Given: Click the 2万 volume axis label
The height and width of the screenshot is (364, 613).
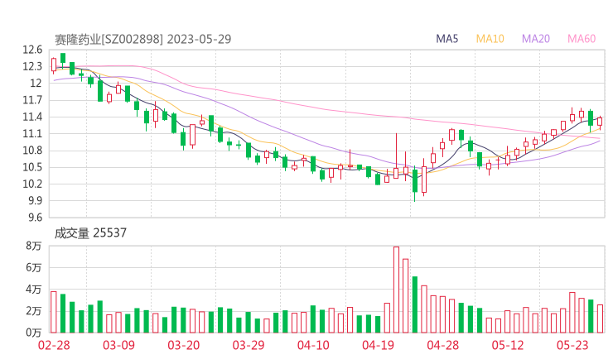Looking at the screenshot, I should point(34,311).
